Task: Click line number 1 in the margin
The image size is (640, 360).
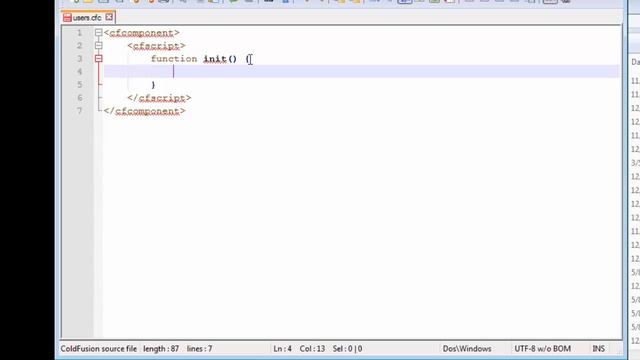Action: (80, 33)
